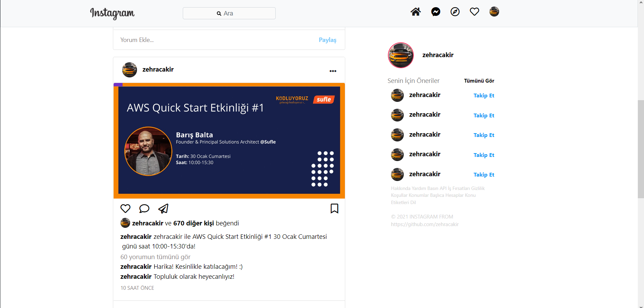This screenshot has height=308, width=644.
Task: Open the Messenger direct messages icon
Action: [435, 12]
